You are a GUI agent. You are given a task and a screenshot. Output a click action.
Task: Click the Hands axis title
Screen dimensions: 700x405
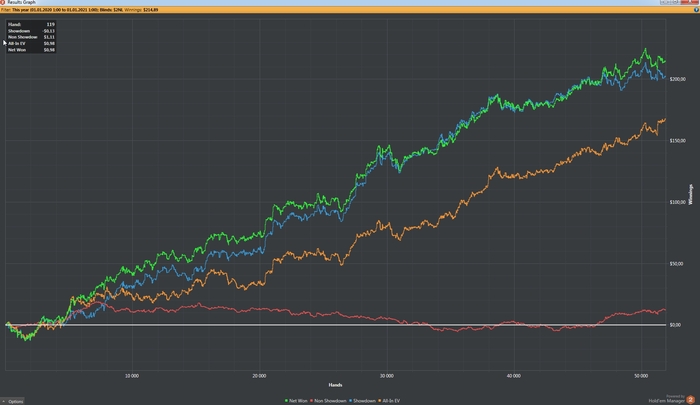335,385
